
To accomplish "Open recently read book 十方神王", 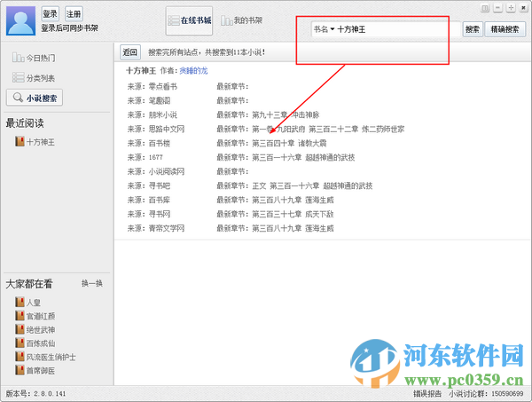I will 35,142.
